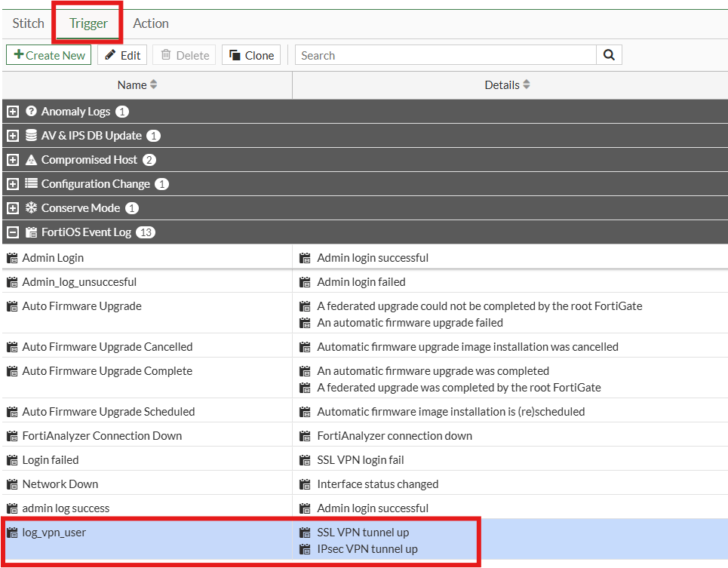The width and height of the screenshot is (728, 568).
Task: Click the FortiOS Event Log header icon
Action: click(x=31, y=232)
